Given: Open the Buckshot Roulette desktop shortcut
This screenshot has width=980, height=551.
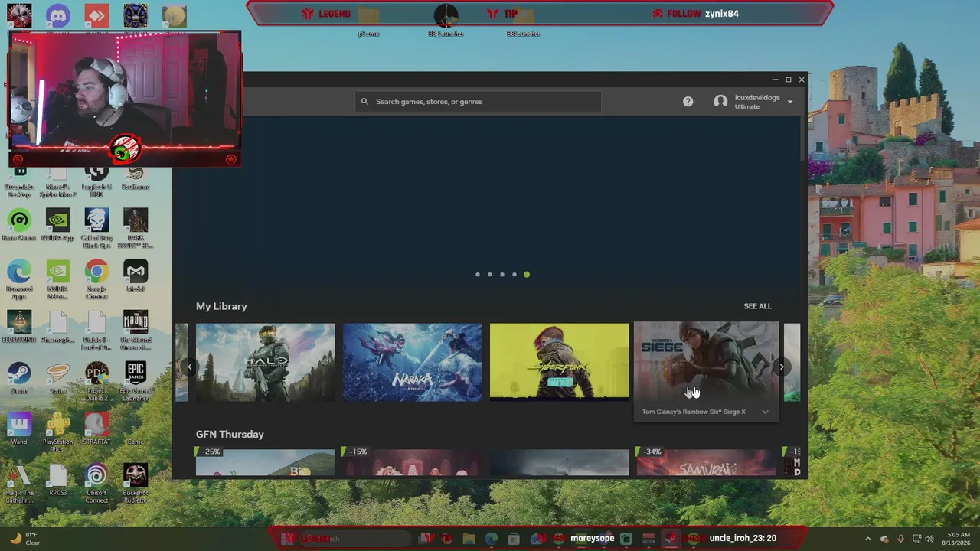Looking at the screenshot, I should 136,483.
